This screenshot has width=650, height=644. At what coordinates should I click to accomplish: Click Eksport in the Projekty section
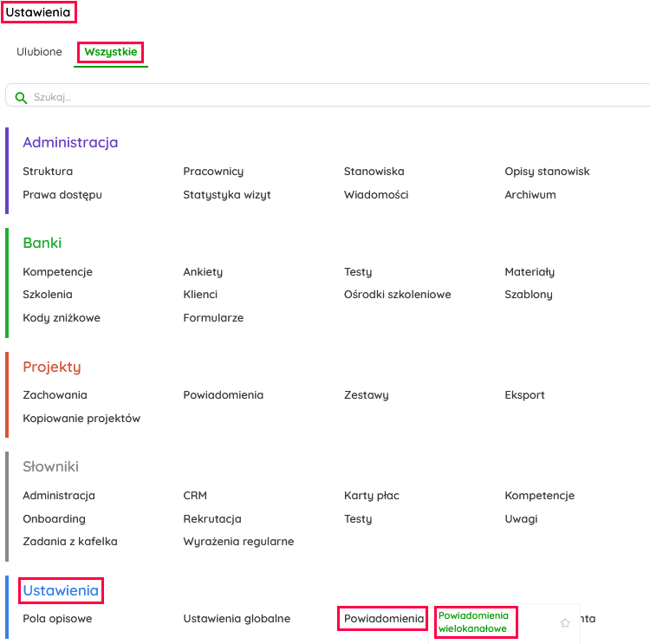(x=524, y=395)
